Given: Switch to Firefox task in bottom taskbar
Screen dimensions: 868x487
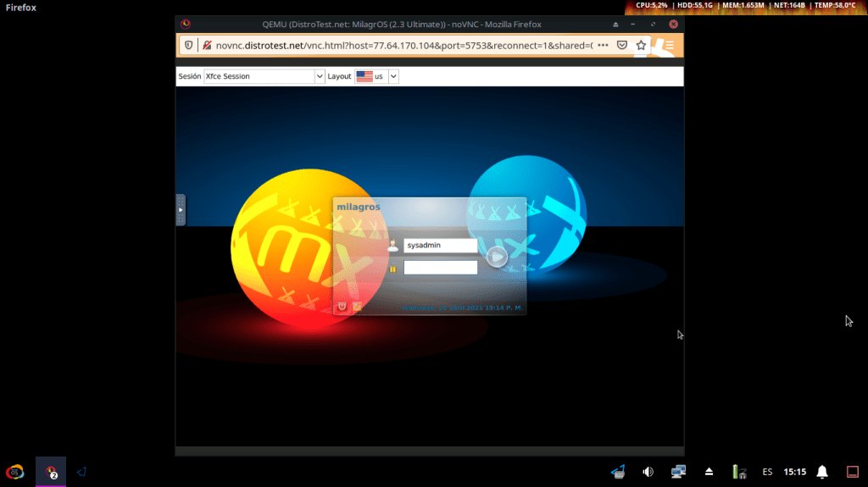Looking at the screenshot, I should [51, 472].
